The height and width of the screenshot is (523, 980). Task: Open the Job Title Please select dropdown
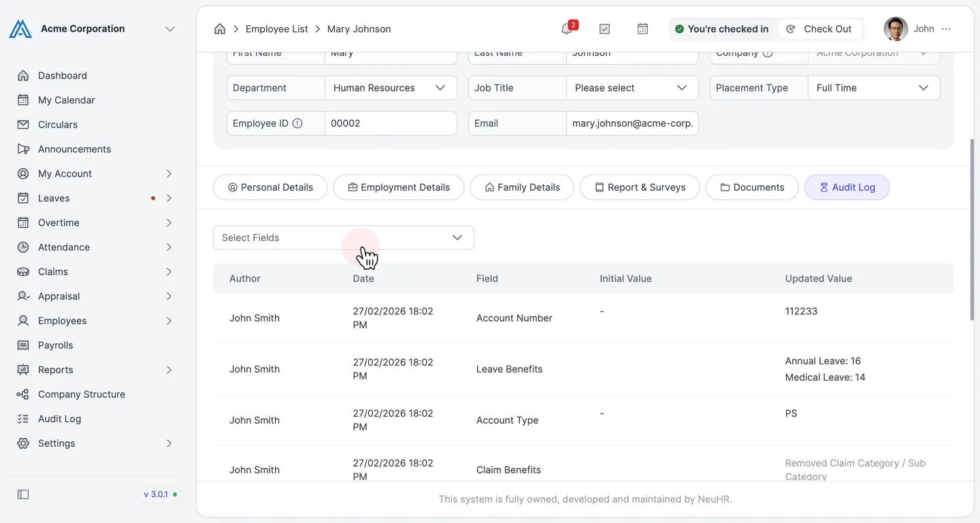pyautogui.click(x=632, y=88)
